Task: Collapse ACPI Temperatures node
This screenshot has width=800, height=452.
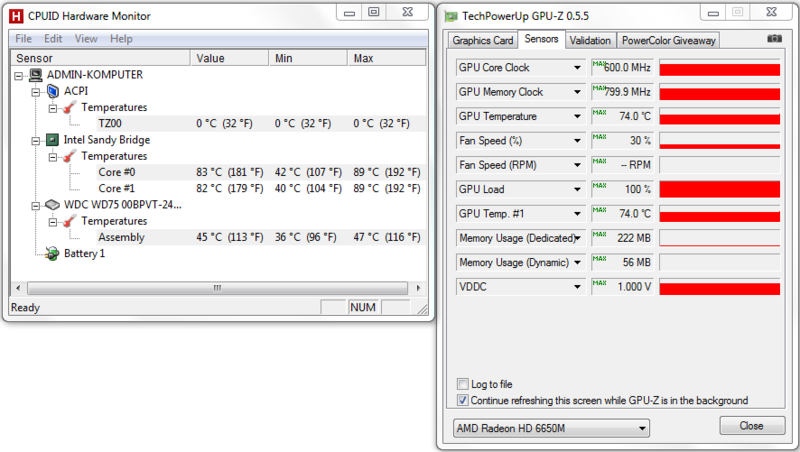Action: 53,109
